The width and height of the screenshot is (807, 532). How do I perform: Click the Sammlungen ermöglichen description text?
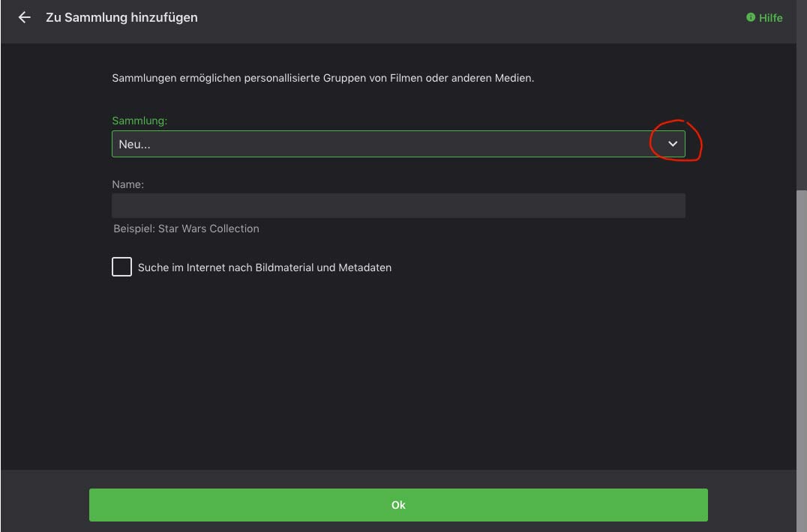323,78
